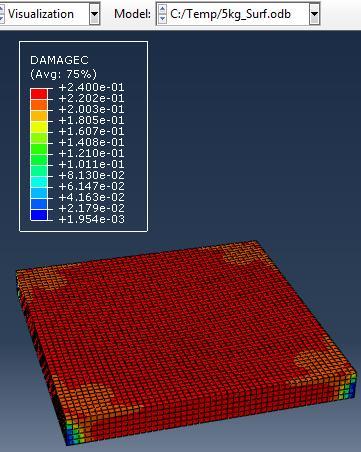361x452 pixels.
Task: Step up using Model field spinner arrow
Action: [162, 9]
